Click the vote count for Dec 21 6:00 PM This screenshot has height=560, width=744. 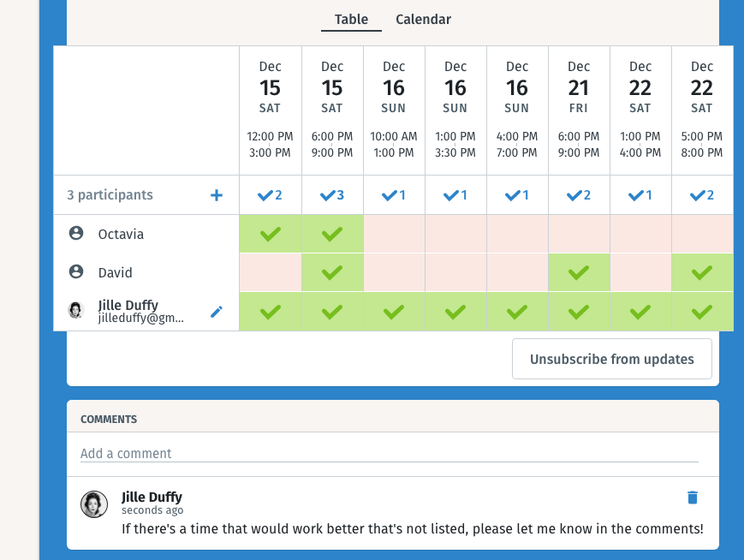pyautogui.click(x=579, y=195)
